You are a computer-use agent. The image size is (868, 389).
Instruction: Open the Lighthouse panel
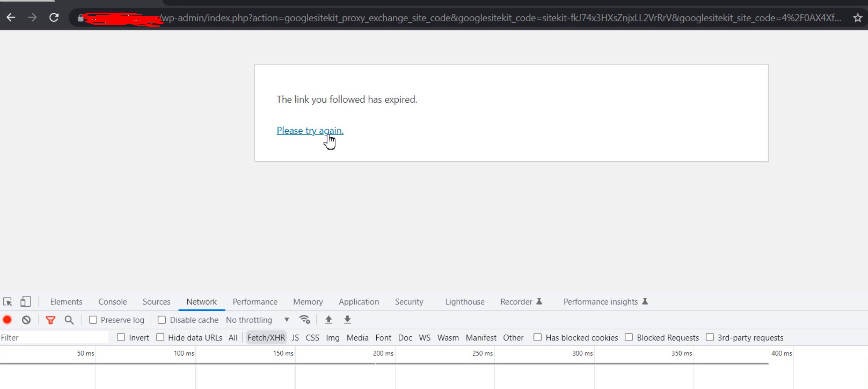465,301
